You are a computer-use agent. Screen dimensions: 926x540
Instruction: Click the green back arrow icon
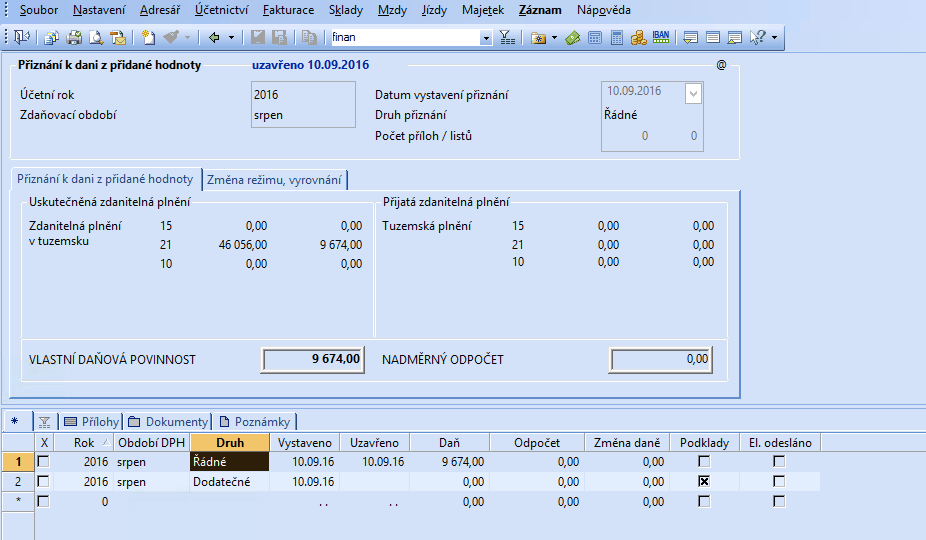click(214, 38)
